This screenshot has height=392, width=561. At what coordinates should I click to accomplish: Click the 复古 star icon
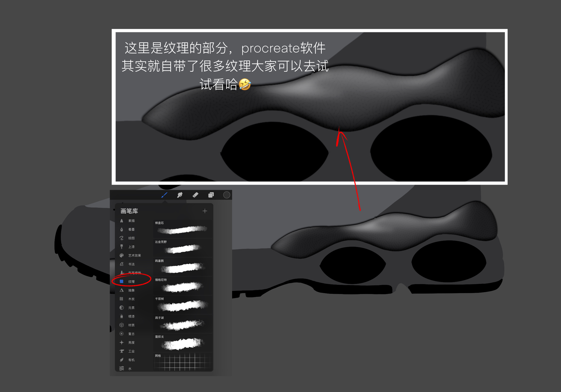pyautogui.click(x=122, y=333)
